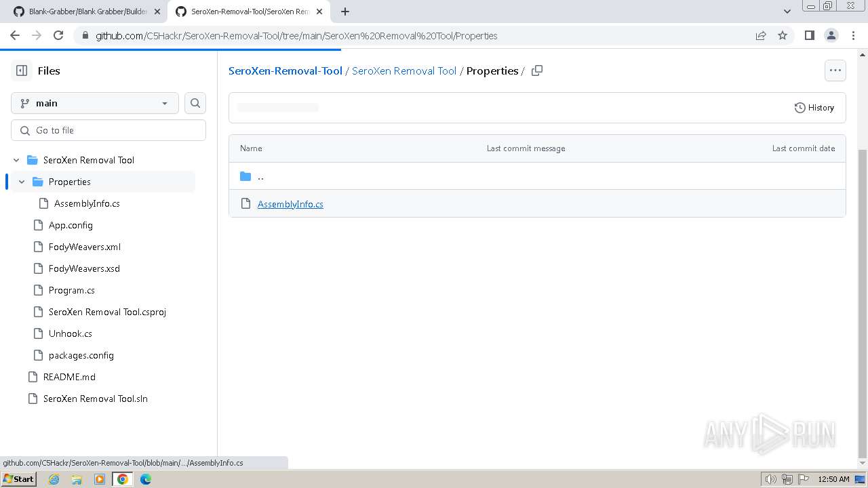This screenshot has width=868, height=488.
Task: Click the search files magnifier button
Action: [x=195, y=103]
